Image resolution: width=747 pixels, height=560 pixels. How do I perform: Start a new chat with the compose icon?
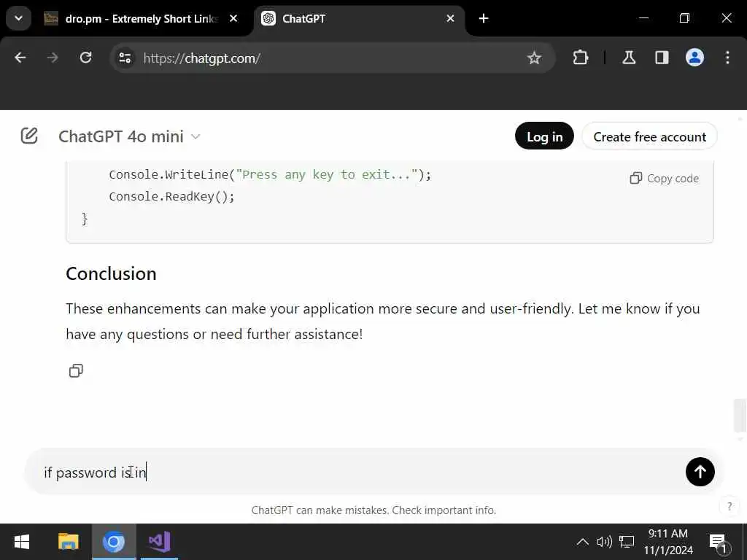pyautogui.click(x=29, y=136)
